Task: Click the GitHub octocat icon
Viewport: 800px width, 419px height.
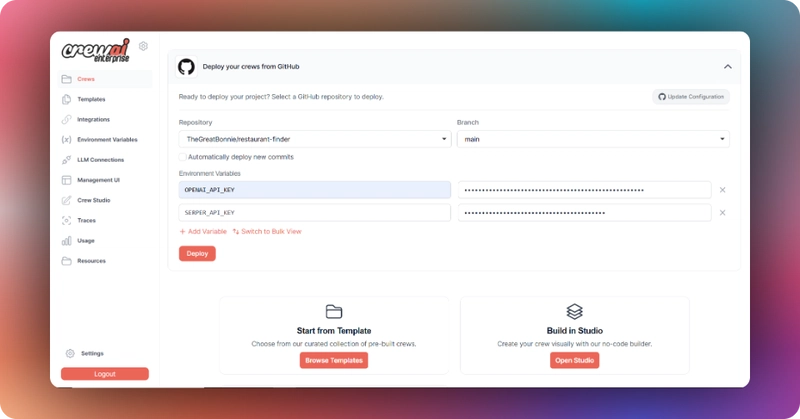Action: pyautogui.click(x=186, y=67)
